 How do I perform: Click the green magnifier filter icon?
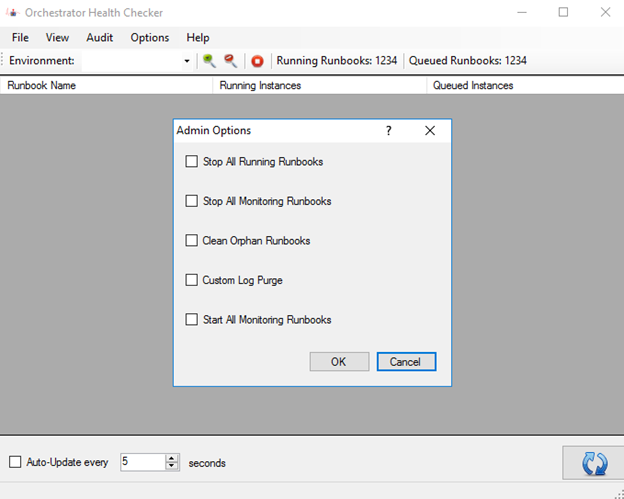(209, 61)
